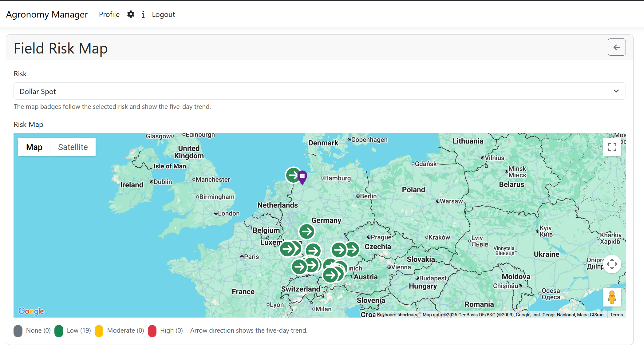Click Logout in the top navigation

point(163,14)
